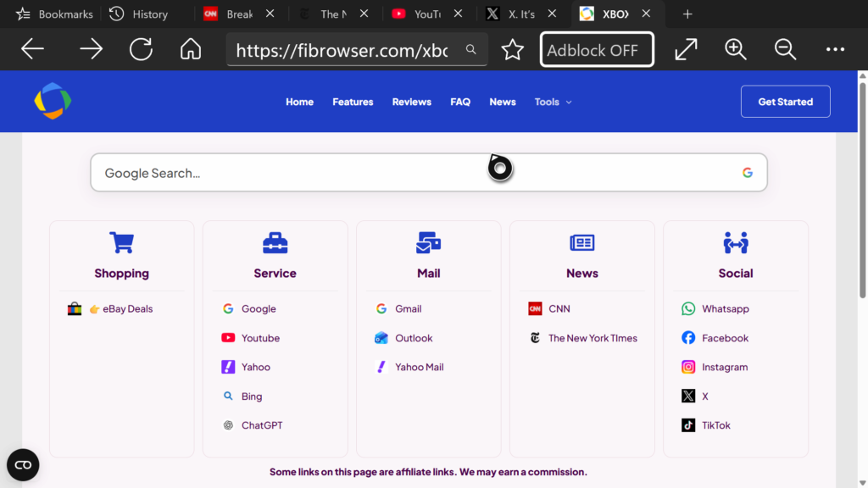This screenshot has height=488, width=868.
Task: Close the YouTube tab
Action: tap(458, 14)
